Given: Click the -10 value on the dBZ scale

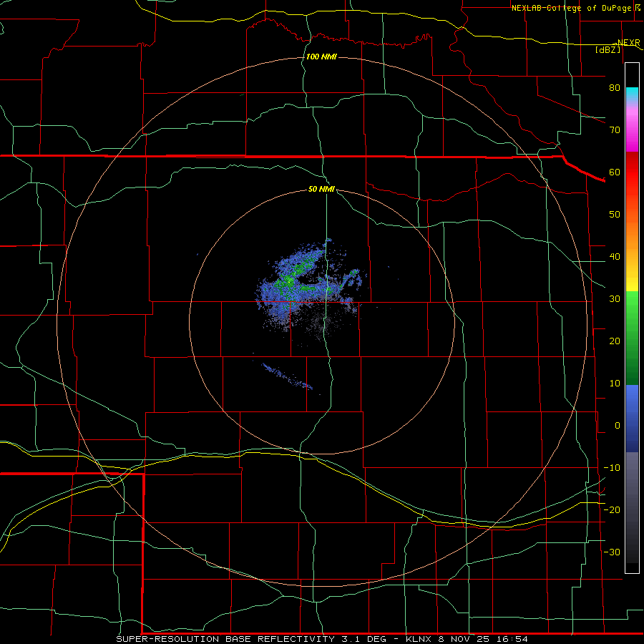Looking at the screenshot, I should click(612, 468).
